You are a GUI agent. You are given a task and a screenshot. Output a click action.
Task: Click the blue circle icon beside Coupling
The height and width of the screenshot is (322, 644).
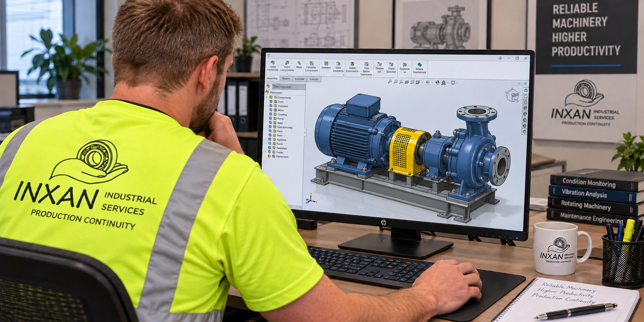pos(270,114)
